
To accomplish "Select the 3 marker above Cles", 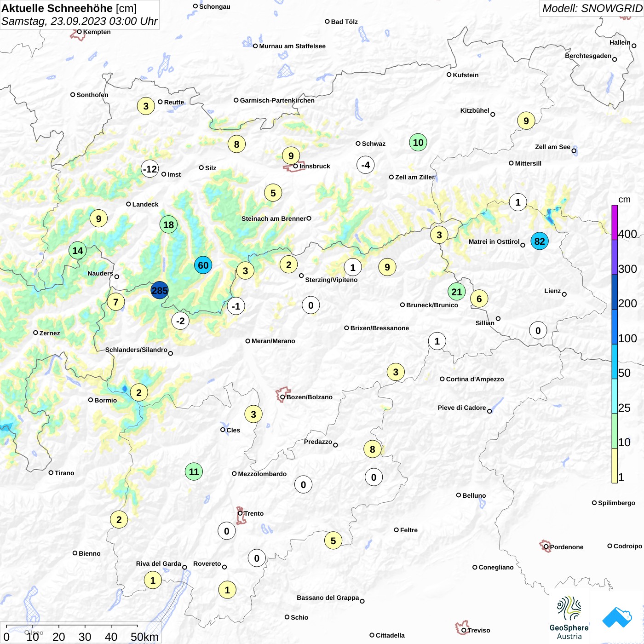I will (253, 414).
